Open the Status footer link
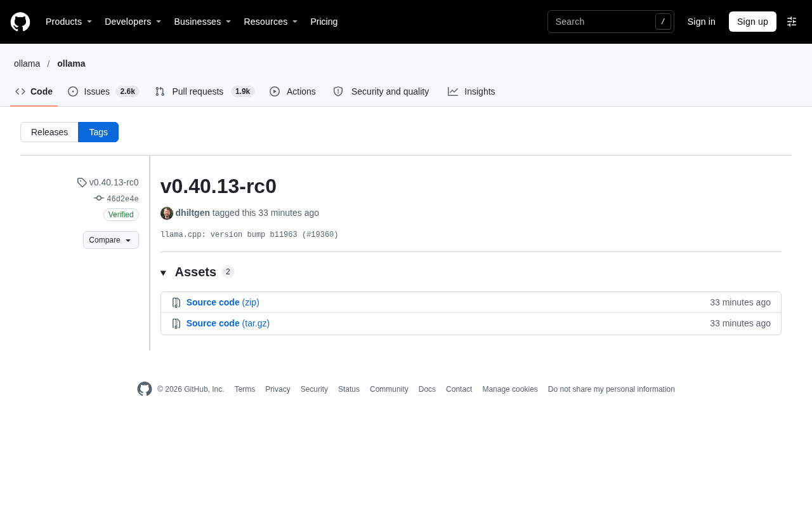 349,389
